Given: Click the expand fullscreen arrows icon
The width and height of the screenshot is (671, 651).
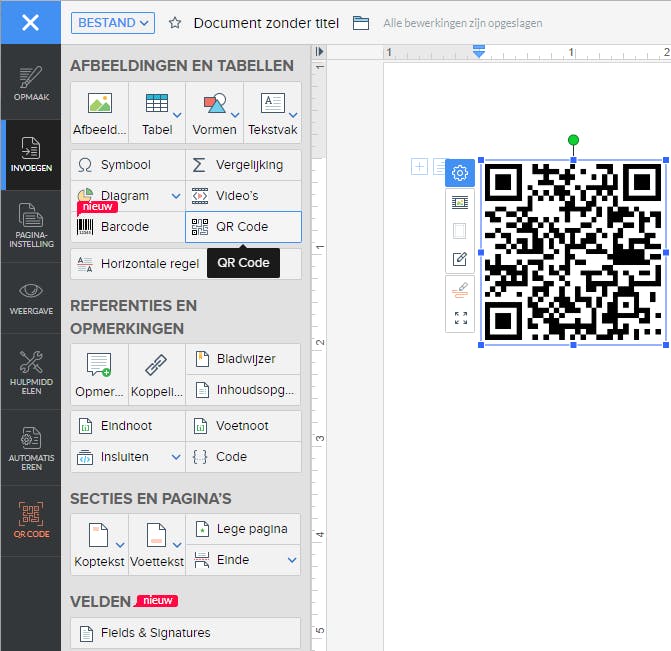Looking at the screenshot, I should pos(461,318).
